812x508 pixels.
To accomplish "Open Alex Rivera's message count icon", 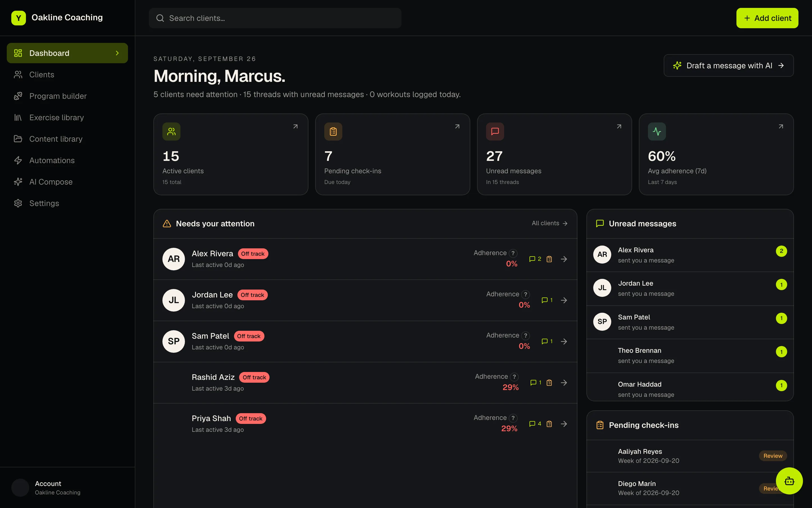I will pyautogui.click(x=535, y=259).
